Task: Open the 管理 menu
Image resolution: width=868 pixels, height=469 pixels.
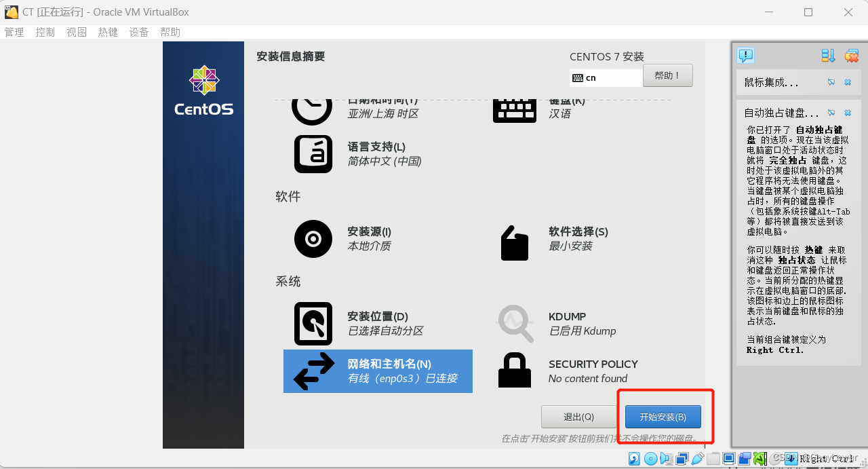Action: coord(14,32)
